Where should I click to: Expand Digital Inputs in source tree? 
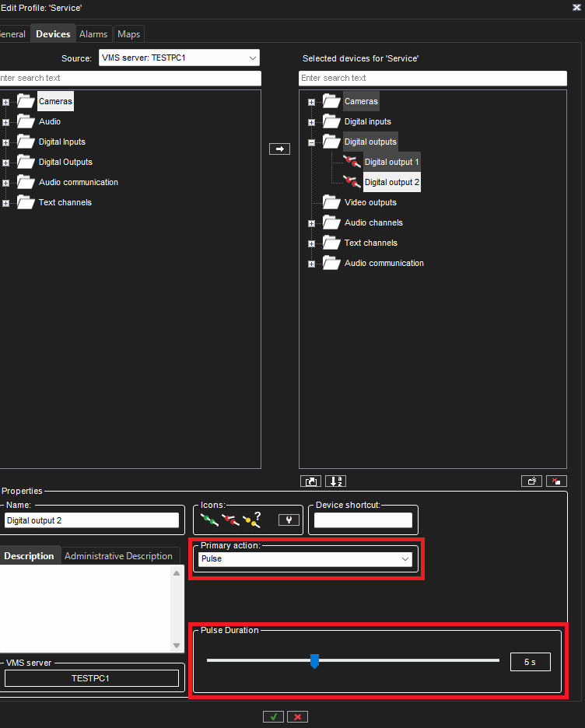(5, 142)
